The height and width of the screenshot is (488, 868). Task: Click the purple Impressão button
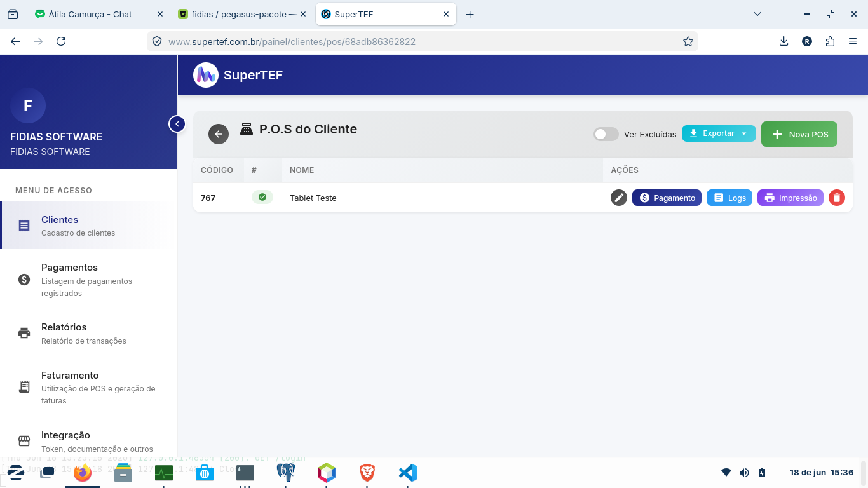click(790, 198)
